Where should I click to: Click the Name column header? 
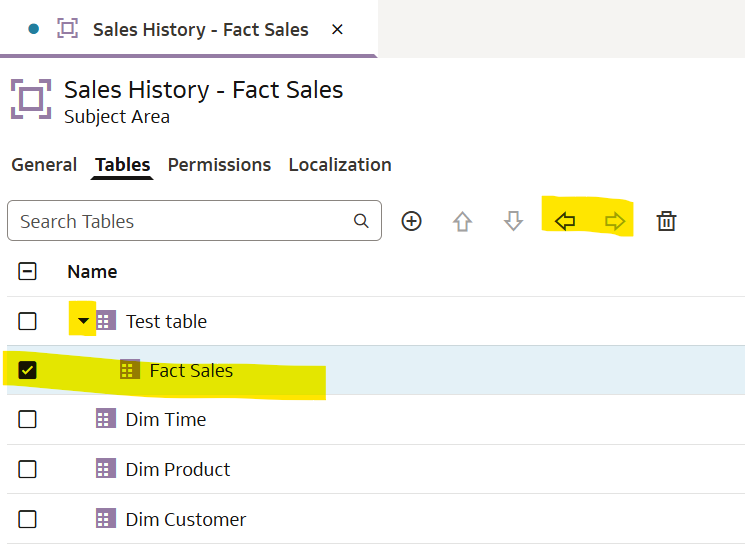click(x=92, y=271)
